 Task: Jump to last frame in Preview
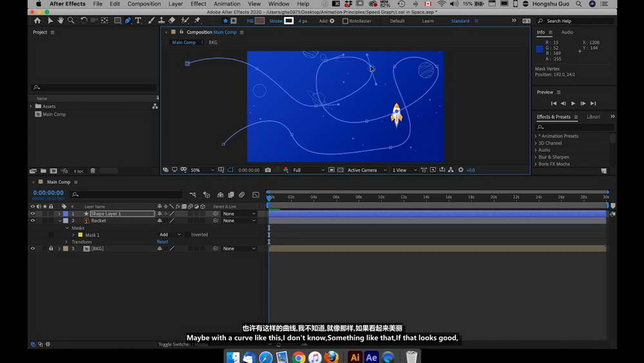pos(592,103)
